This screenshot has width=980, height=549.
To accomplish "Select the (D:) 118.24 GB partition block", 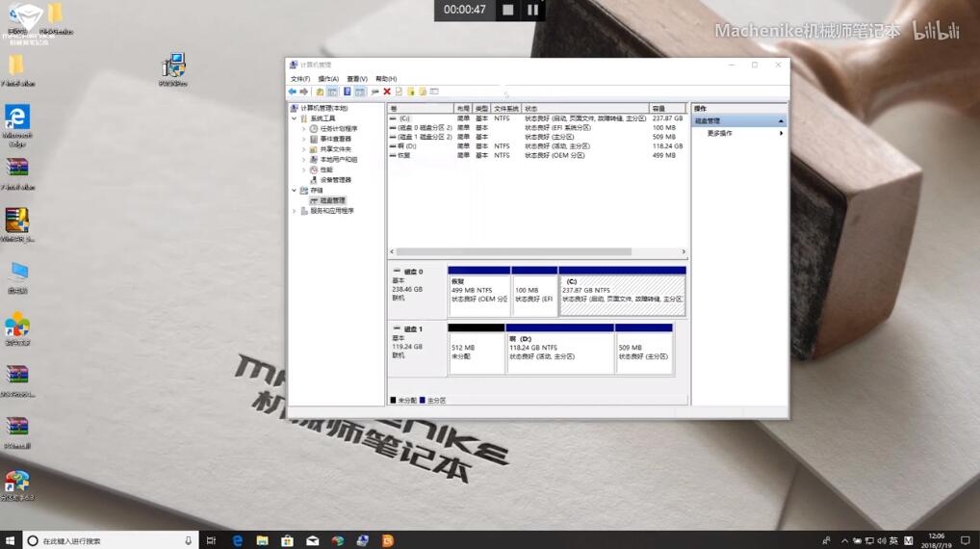I will point(560,349).
